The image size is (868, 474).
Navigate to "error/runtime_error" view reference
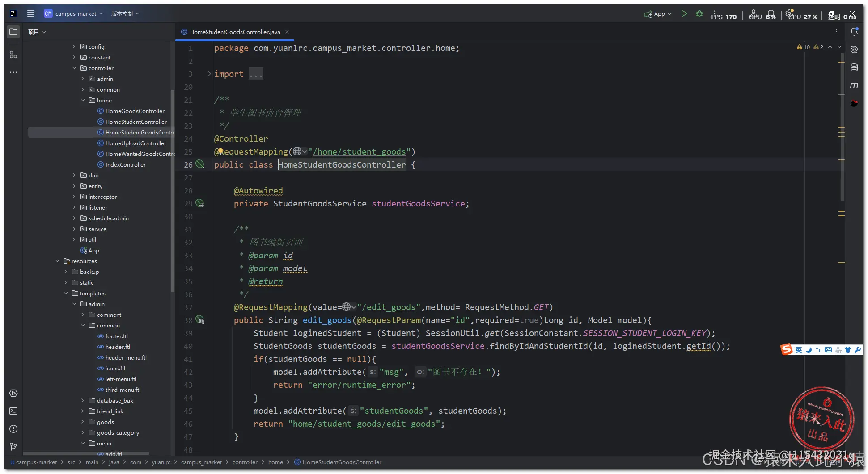coord(359,385)
